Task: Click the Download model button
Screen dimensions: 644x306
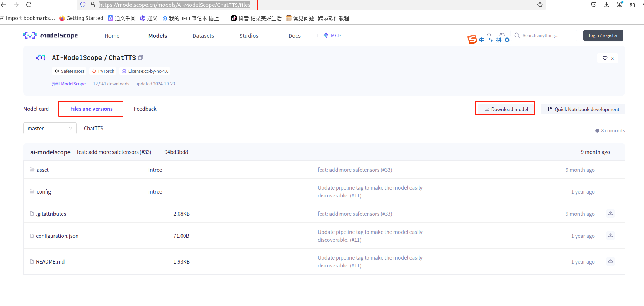Action: (506, 109)
